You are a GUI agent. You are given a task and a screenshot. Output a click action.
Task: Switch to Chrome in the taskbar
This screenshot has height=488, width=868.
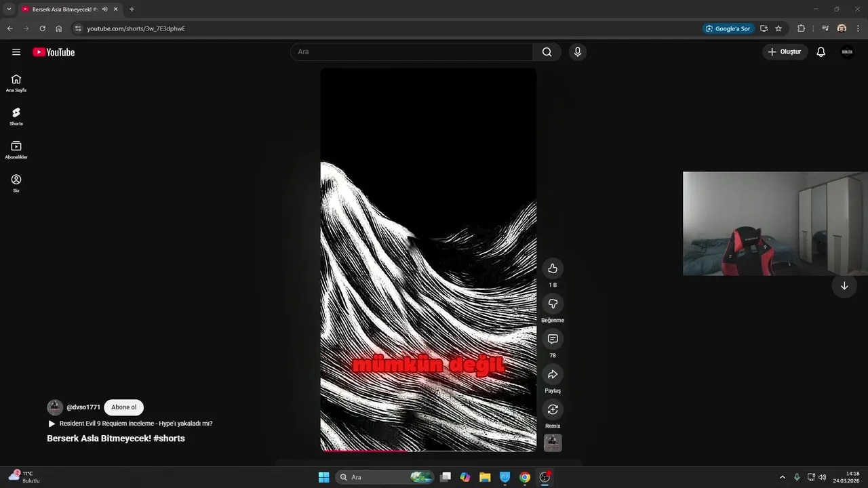click(524, 477)
